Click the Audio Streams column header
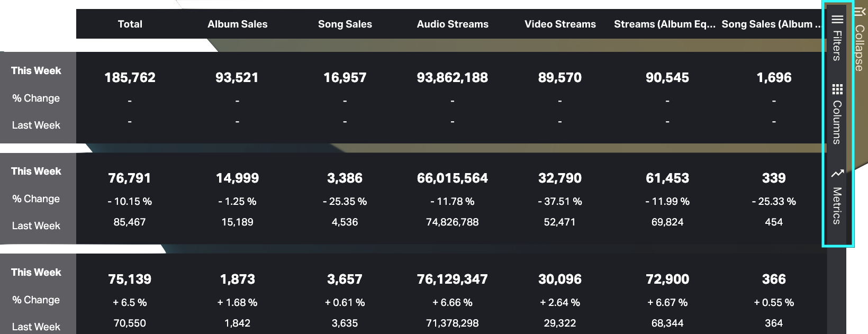Screen dimensions: 868x334 click(453, 24)
